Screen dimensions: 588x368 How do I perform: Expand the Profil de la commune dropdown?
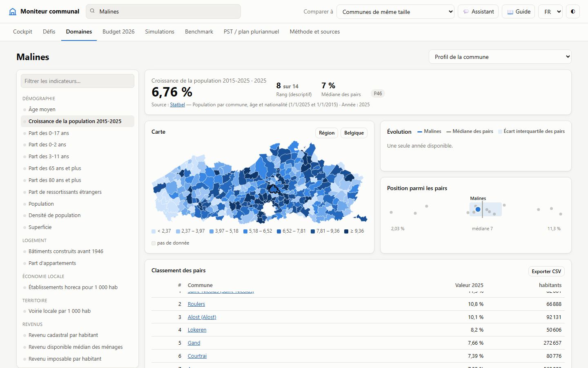click(500, 57)
